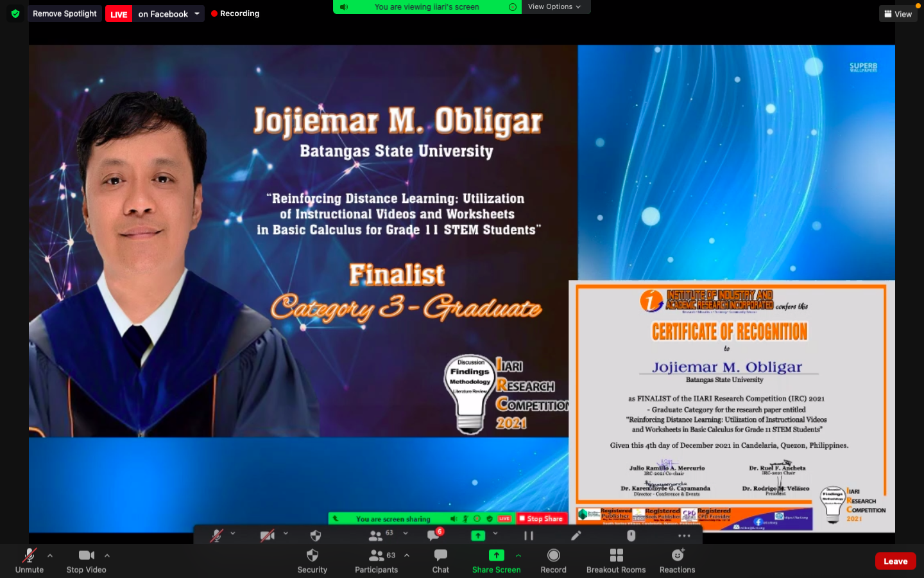Click the green encryption shield icon
Viewport: 924px width, 578px height.
click(15, 13)
